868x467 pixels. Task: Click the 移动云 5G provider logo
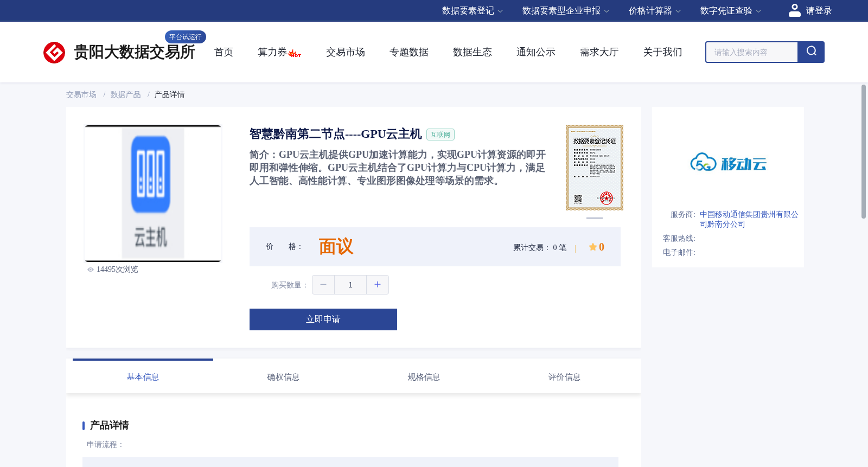(x=728, y=162)
